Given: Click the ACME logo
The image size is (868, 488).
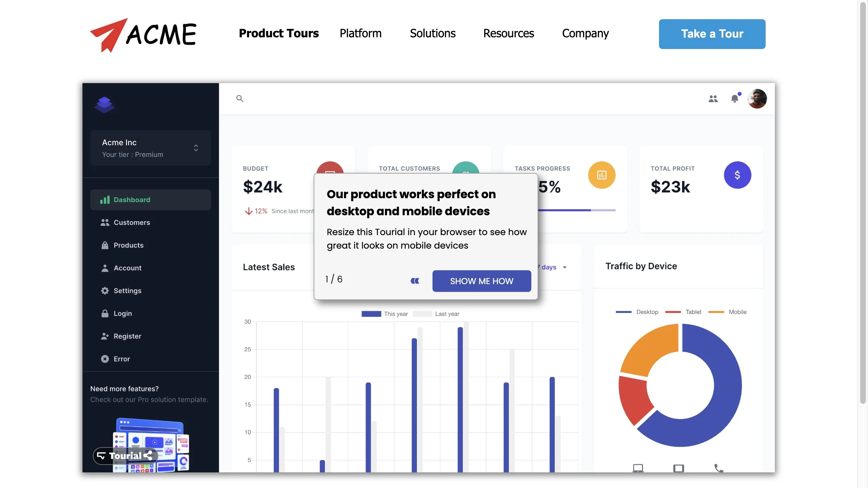Looking at the screenshot, I should 143,35.
